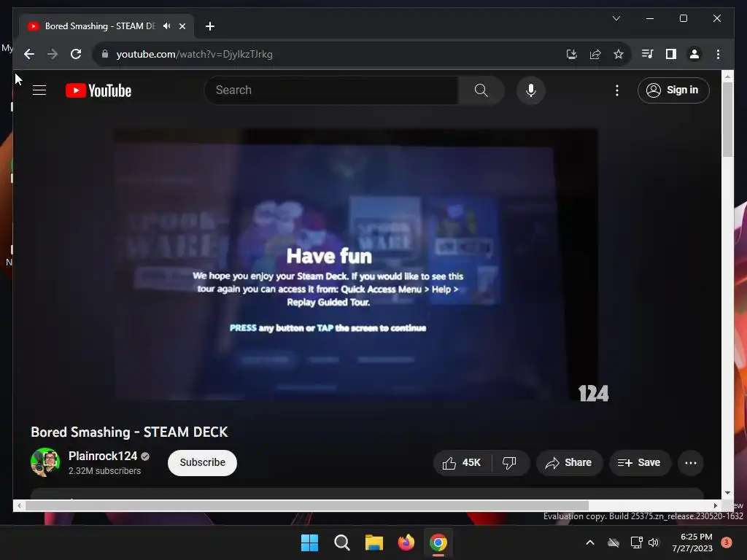Click the Chrome taskbar icon

pos(438,542)
